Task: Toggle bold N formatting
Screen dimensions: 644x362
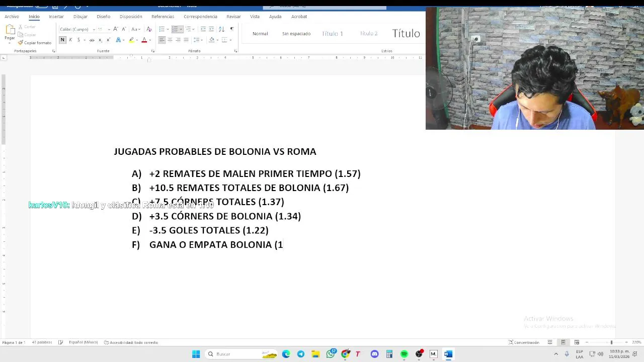Action: coord(62,40)
